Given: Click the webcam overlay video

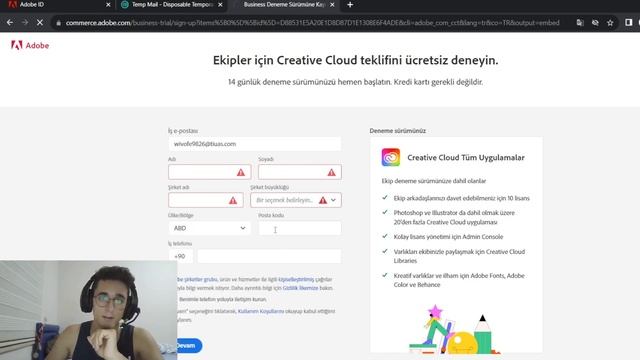Looking at the screenshot, I should [x=89, y=310].
